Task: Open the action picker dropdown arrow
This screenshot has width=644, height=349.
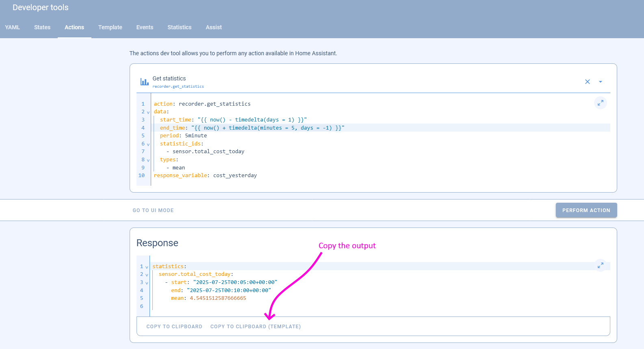Action: (x=600, y=82)
